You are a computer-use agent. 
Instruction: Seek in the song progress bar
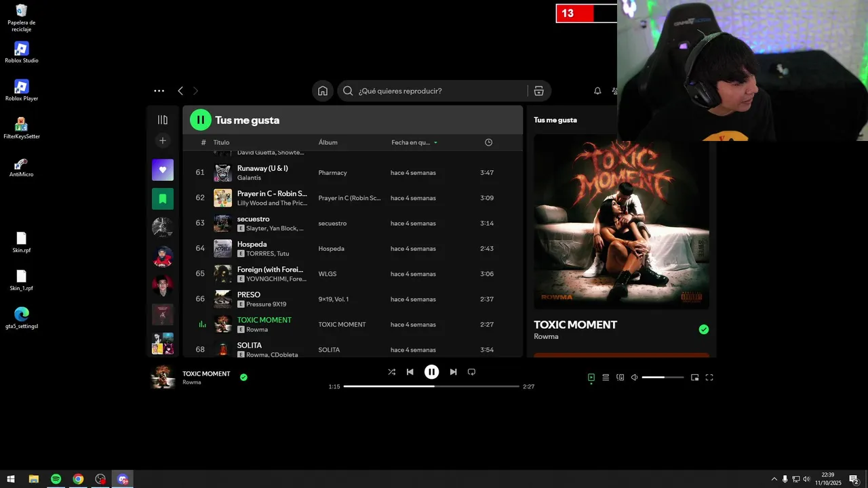tap(431, 386)
